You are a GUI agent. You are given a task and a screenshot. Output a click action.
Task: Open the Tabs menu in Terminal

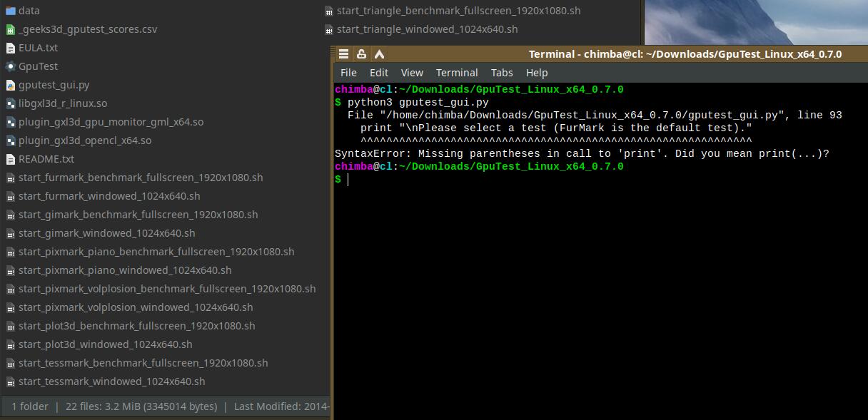[x=502, y=73]
